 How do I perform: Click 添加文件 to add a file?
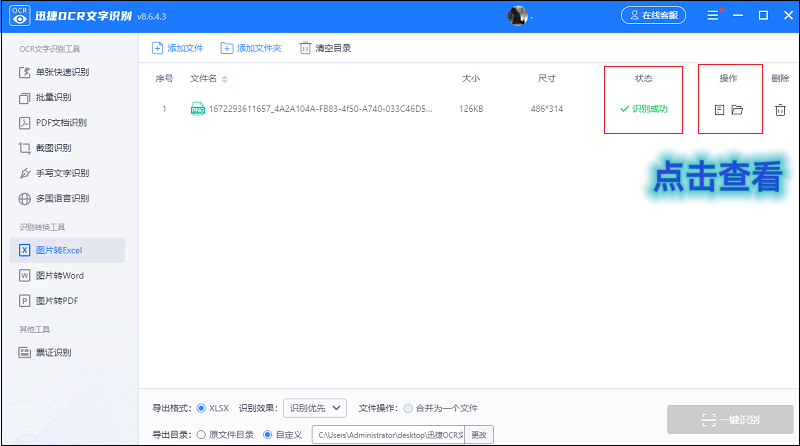coord(178,48)
